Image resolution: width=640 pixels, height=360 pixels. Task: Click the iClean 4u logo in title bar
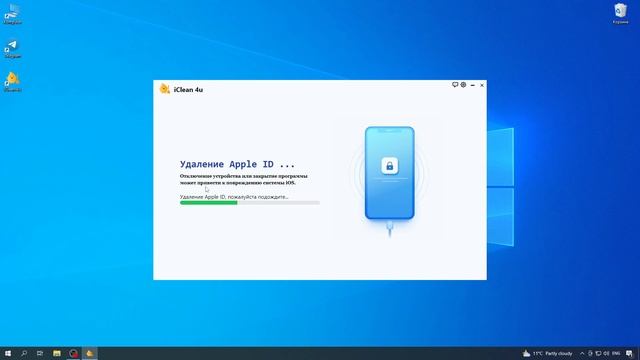point(164,89)
